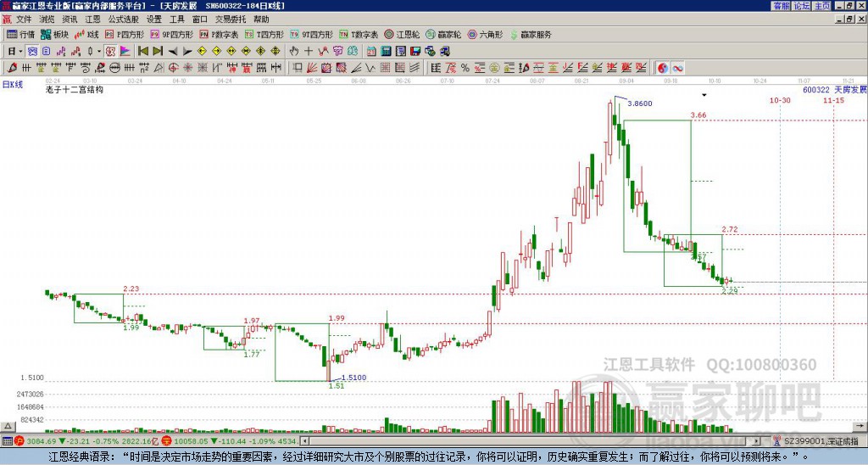Open the 江恩 menu
The image size is (868, 465).
click(x=93, y=20)
